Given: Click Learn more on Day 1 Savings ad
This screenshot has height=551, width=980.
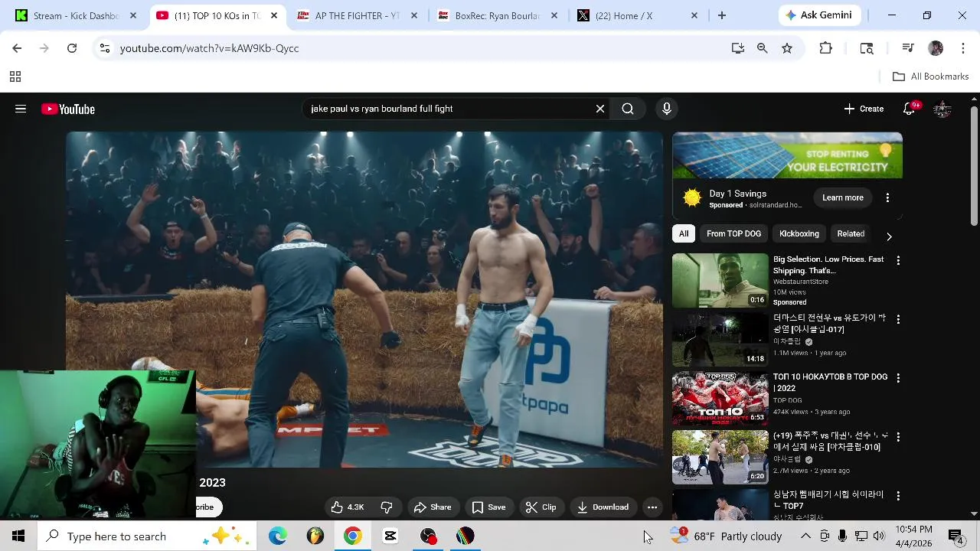Looking at the screenshot, I should click(843, 197).
